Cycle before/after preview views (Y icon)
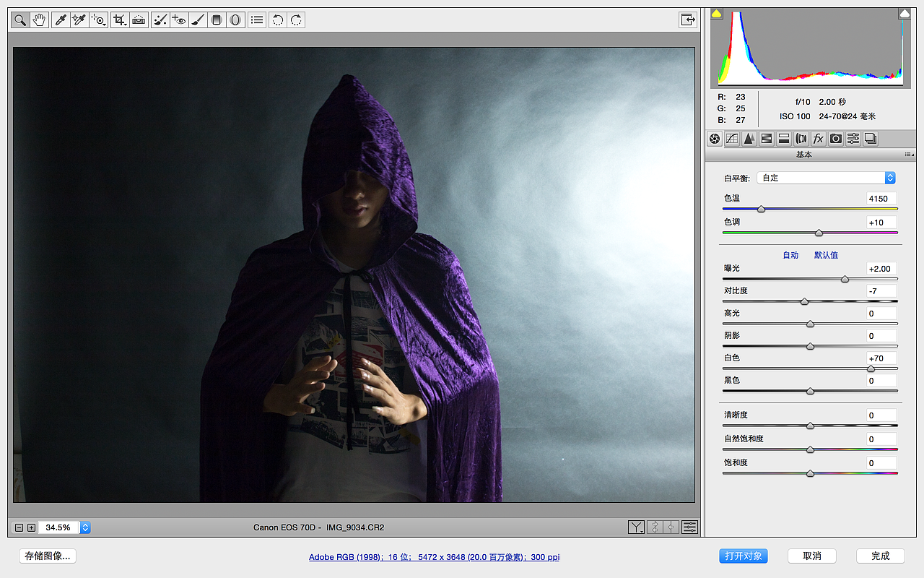 click(x=636, y=527)
